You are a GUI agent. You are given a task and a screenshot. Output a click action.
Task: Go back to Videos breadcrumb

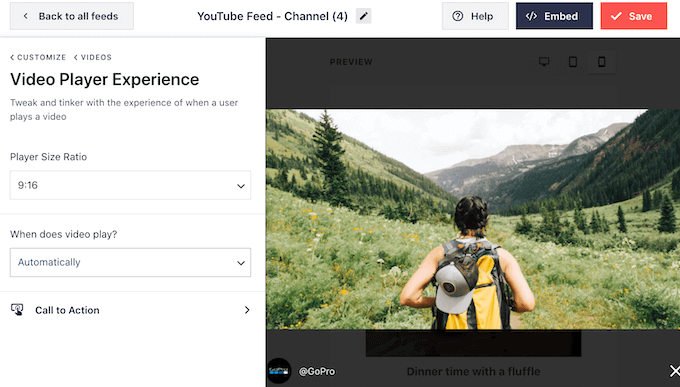tap(93, 57)
